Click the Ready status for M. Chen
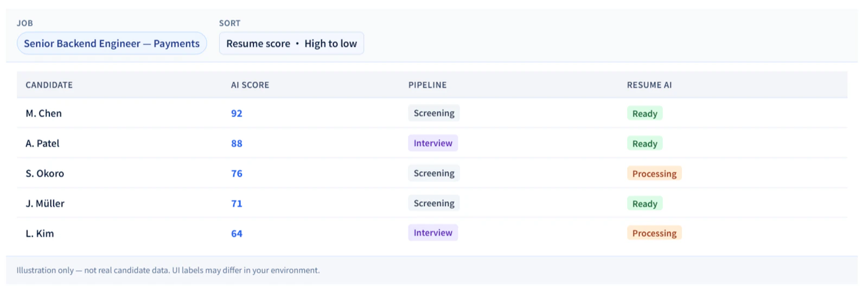 (644, 113)
